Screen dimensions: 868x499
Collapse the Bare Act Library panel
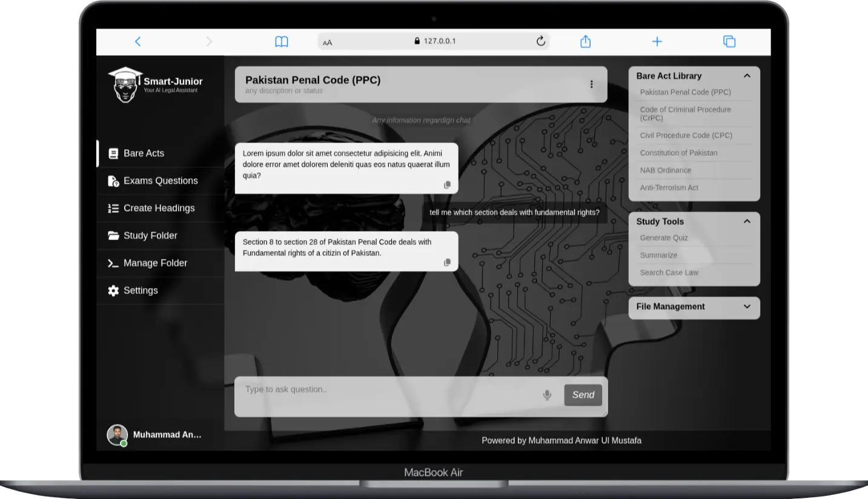click(747, 76)
